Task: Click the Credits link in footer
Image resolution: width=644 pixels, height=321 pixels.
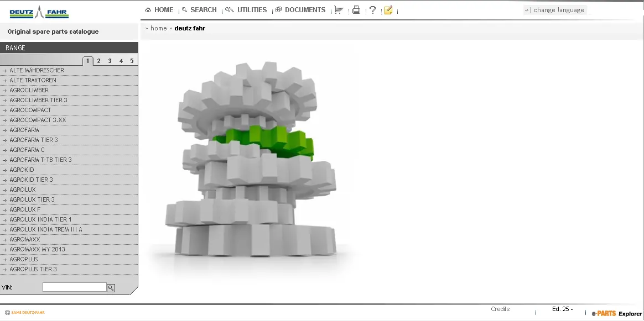Action: [500, 309]
